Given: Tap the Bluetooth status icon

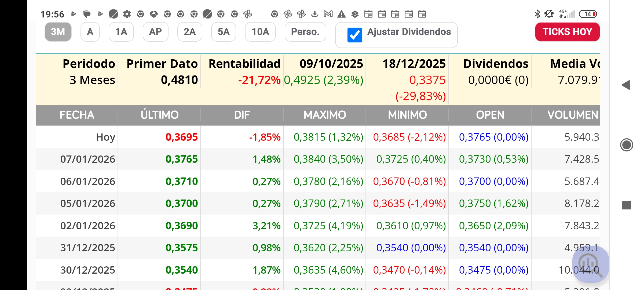Looking at the screenshot, I should 537,14.
